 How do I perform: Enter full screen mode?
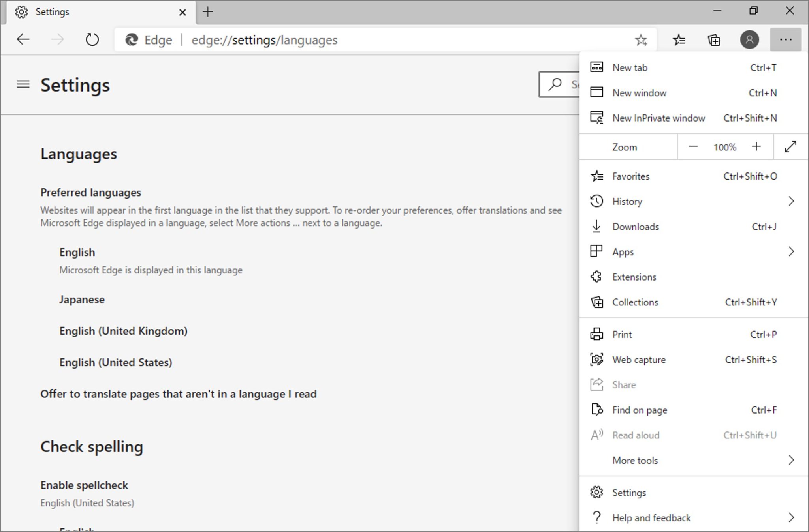click(790, 146)
